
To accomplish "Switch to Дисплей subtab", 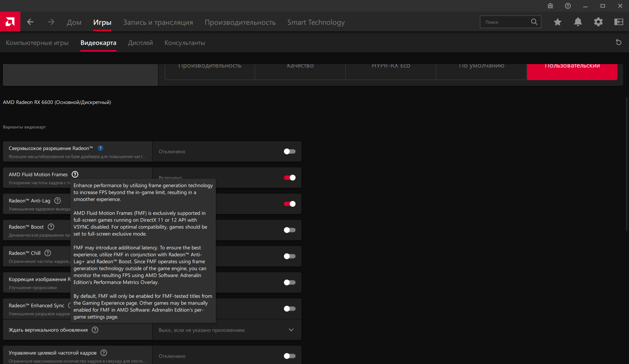I will (140, 43).
